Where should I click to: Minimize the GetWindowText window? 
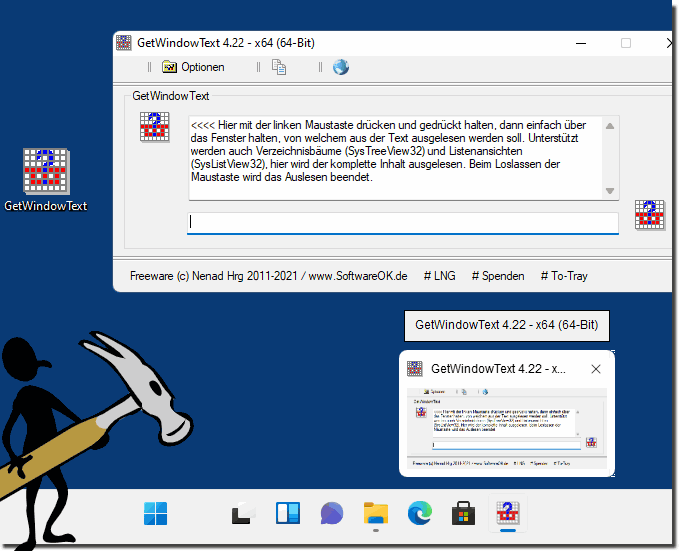(x=581, y=43)
